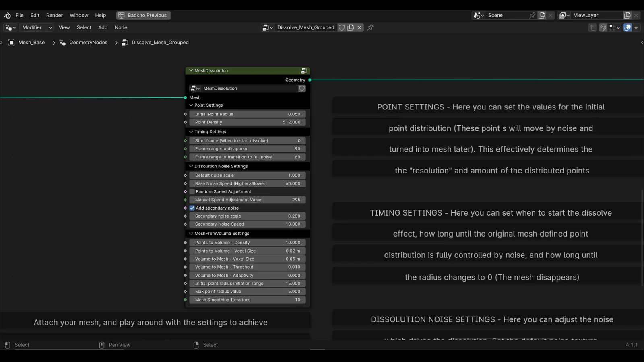Open the Modifier mode dropdown
Image resolution: width=644 pixels, height=362 pixels.
36,27
